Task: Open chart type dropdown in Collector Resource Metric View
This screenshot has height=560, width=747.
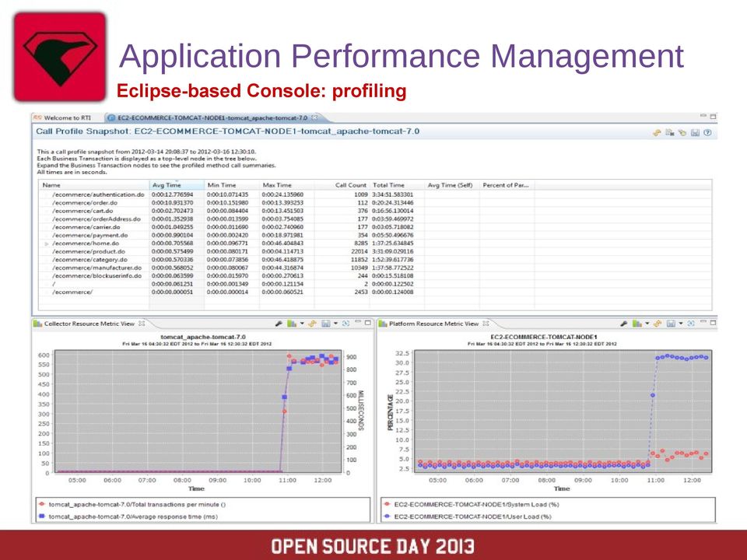Action: click(302, 324)
